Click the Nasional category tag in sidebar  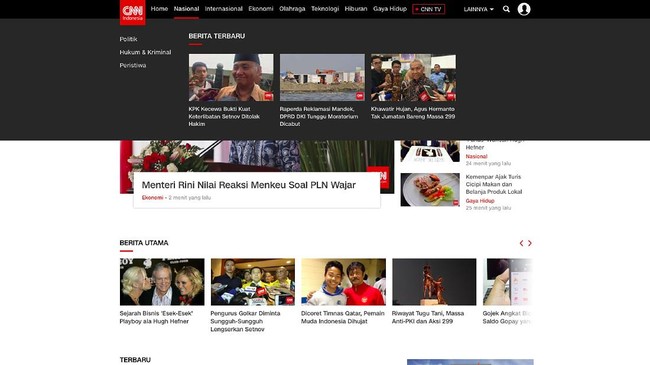(476, 156)
